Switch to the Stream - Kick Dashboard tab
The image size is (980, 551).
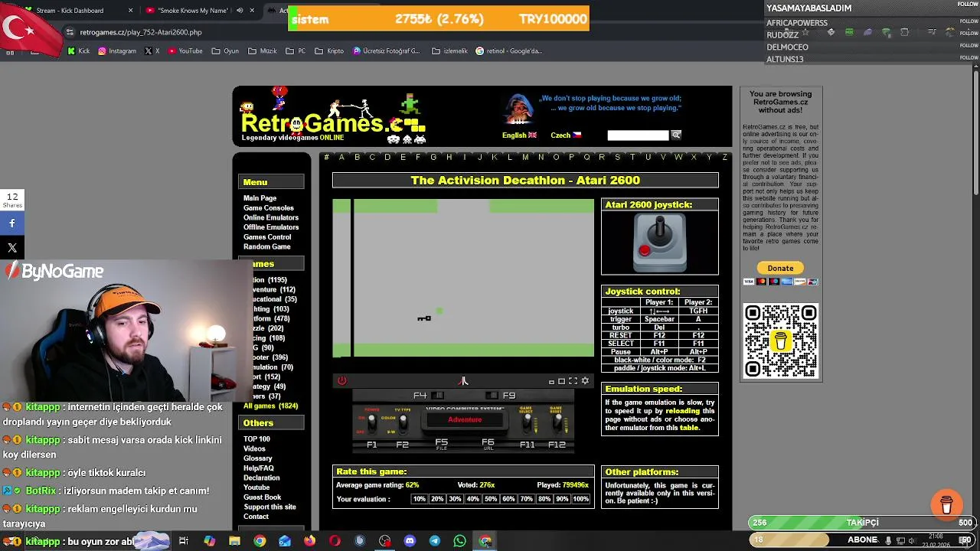[70, 11]
